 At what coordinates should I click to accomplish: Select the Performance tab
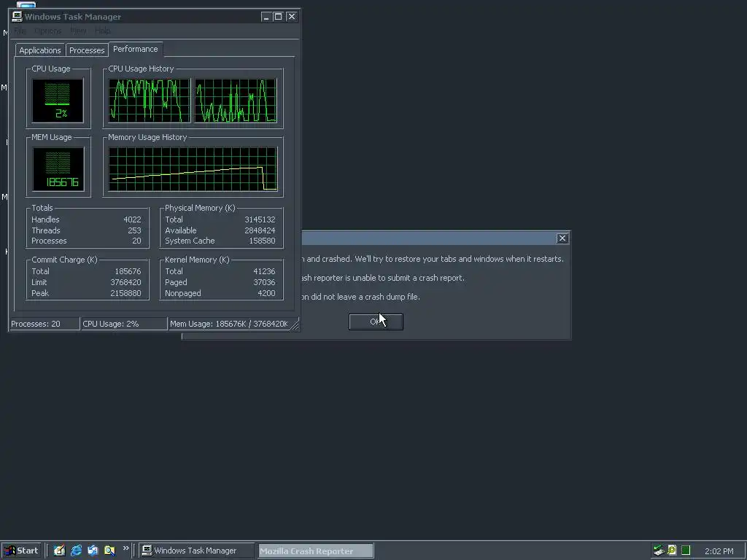(135, 49)
